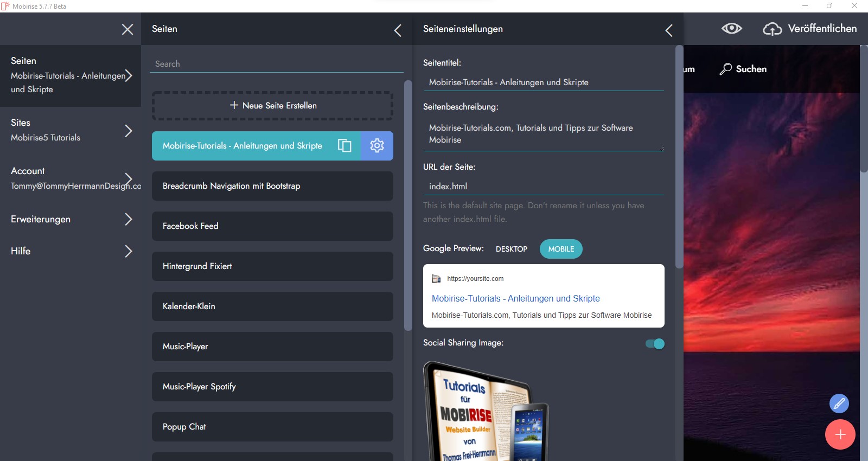
Task: Open the blue pencil edit button
Action: 839,404
